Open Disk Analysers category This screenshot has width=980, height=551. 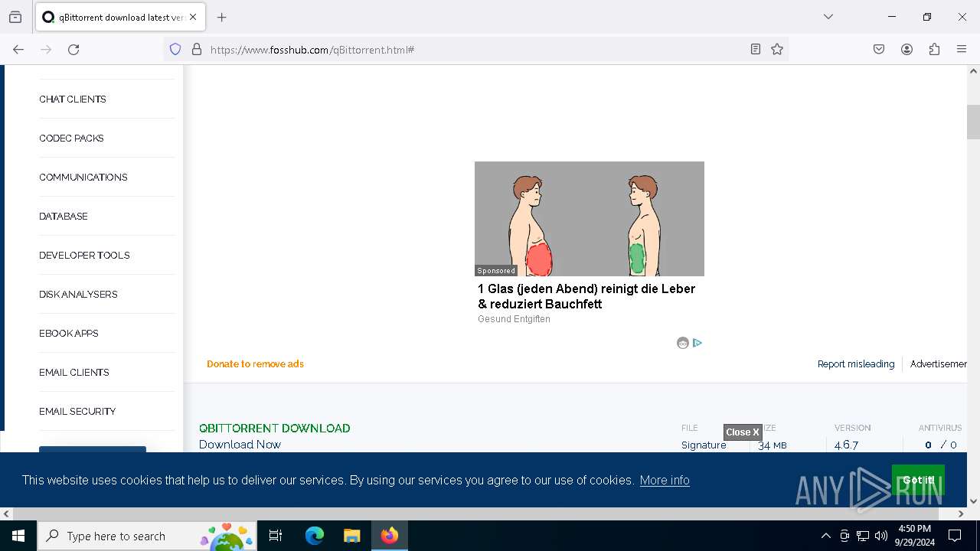78,295
